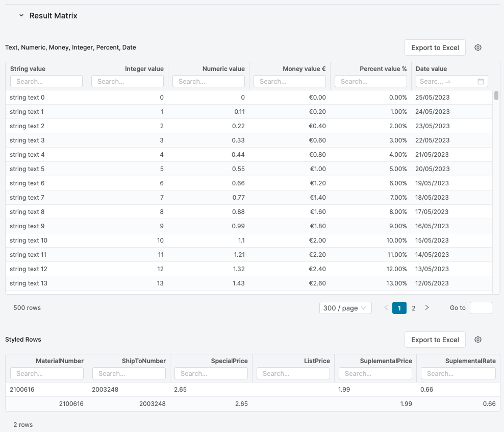Click the Percent value % column header
Screen dimensions: 504x432
383,69
